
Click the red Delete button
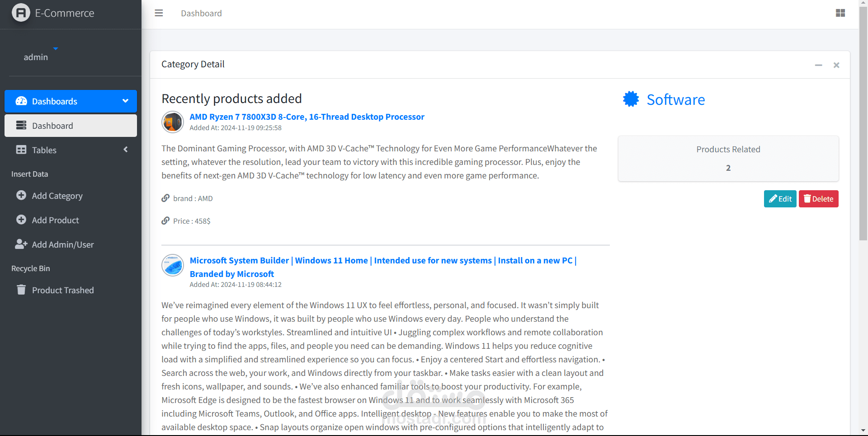point(818,199)
